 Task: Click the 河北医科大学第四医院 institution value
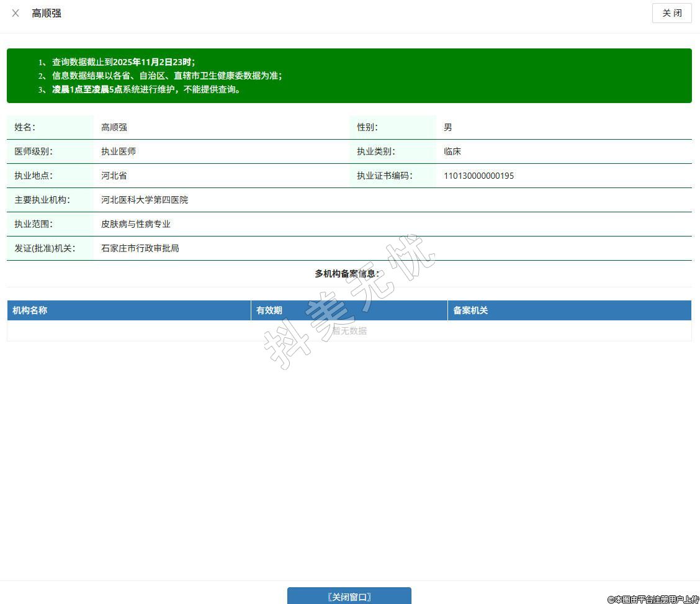tap(145, 200)
